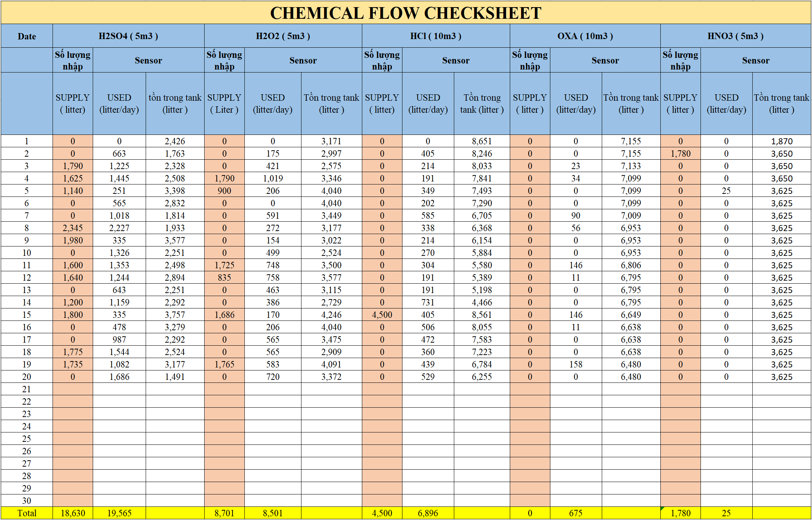
Task: Click OXA tank value 6,806 on day 11
Action: click(x=631, y=265)
